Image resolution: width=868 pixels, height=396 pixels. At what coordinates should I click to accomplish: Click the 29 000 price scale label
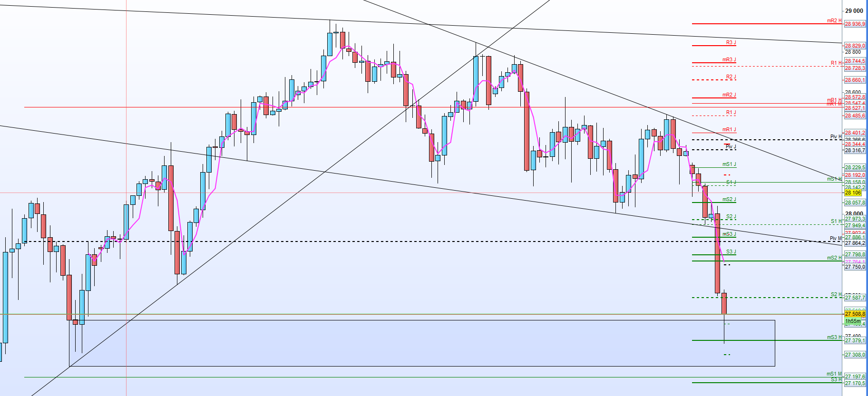(854, 10)
